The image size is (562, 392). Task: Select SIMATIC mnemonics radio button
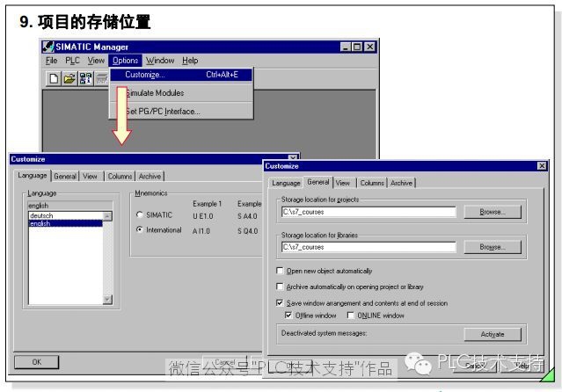tap(140, 214)
